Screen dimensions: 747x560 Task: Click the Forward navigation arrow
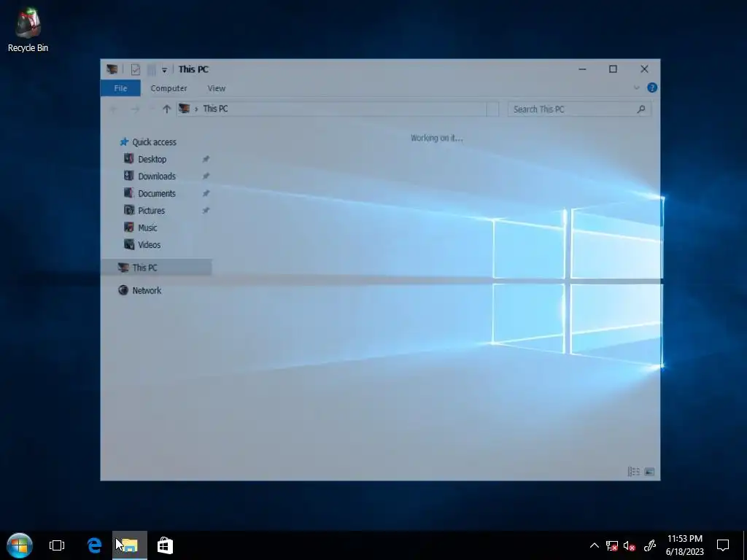135,109
